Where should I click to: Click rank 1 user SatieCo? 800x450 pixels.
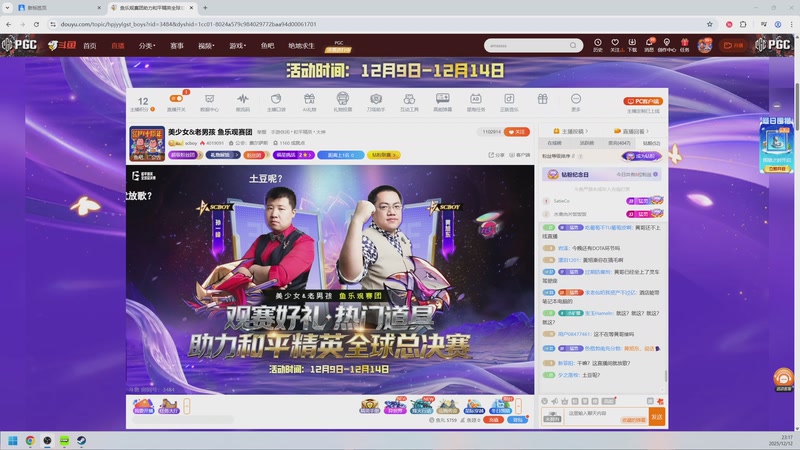[x=561, y=201]
